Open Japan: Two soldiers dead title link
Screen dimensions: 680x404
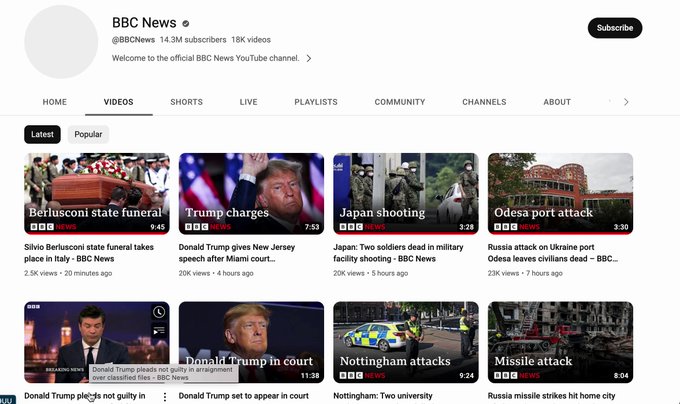(x=398, y=253)
